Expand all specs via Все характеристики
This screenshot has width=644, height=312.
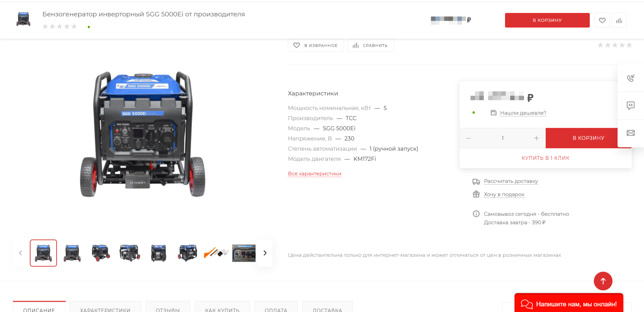[x=315, y=174]
